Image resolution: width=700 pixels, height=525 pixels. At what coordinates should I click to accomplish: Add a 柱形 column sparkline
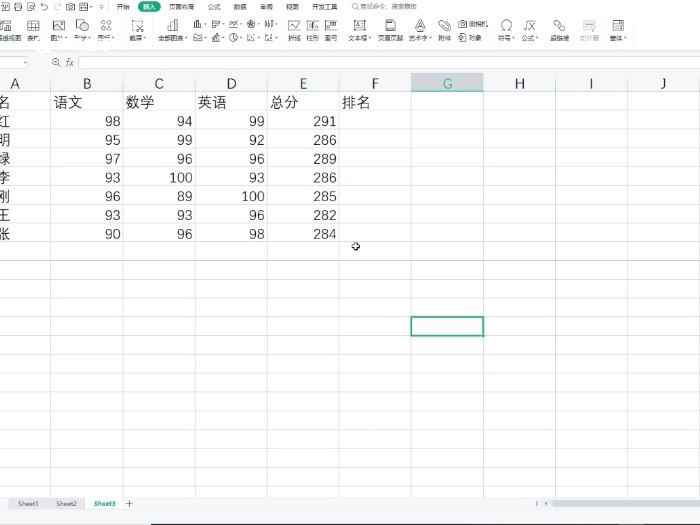(x=312, y=30)
